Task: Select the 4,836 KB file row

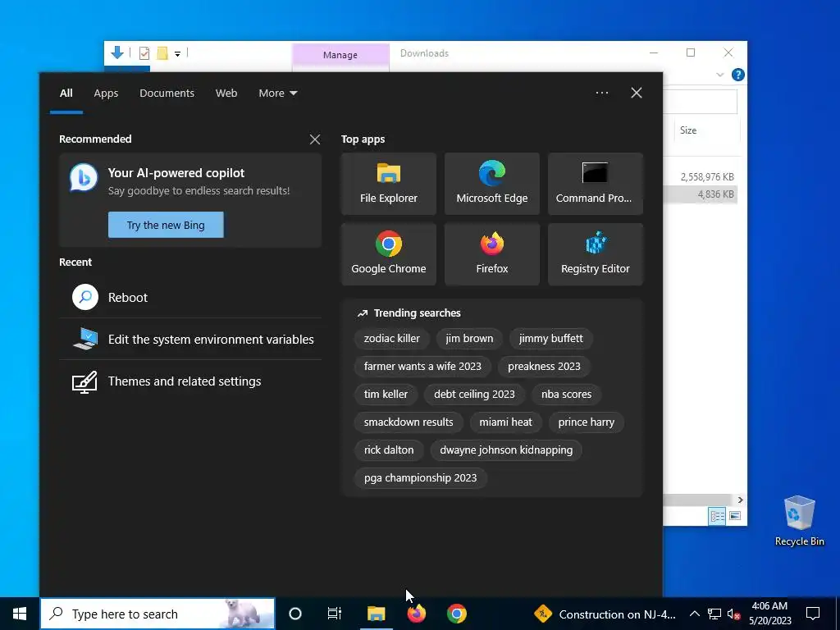Action: coord(701,194)
